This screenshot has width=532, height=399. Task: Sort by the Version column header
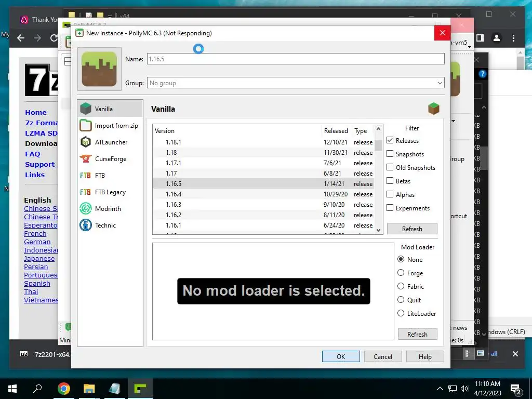pyautogui.click(x=237, y=130)
